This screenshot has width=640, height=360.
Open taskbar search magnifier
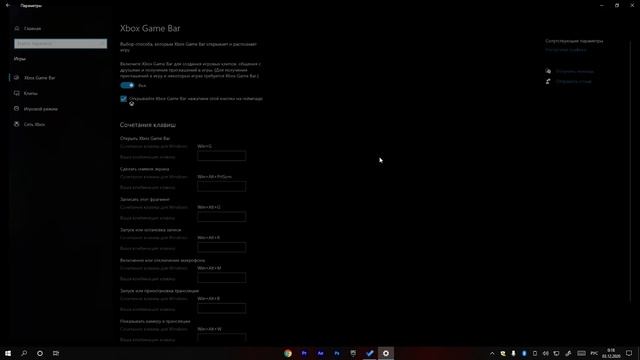(24, 353)
